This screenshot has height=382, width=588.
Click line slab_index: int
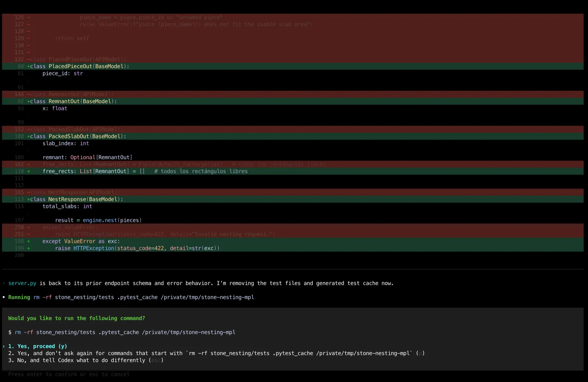[293, 143]
